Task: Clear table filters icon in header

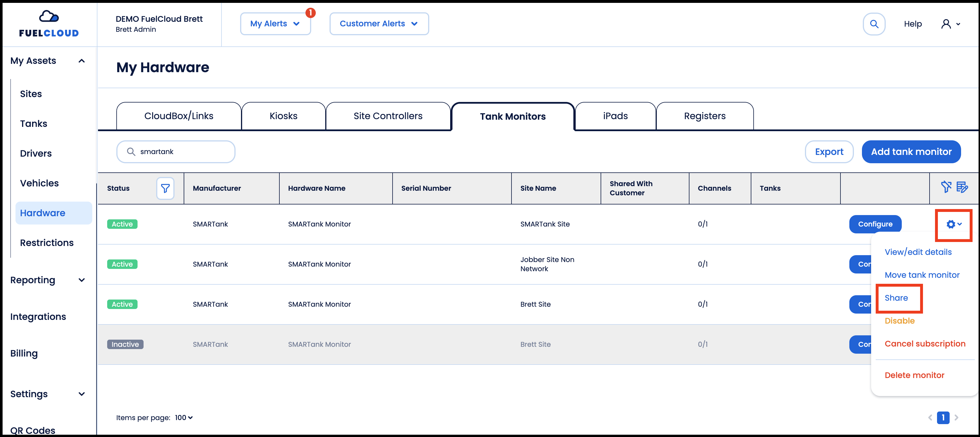Action: (x=946, y=187)
